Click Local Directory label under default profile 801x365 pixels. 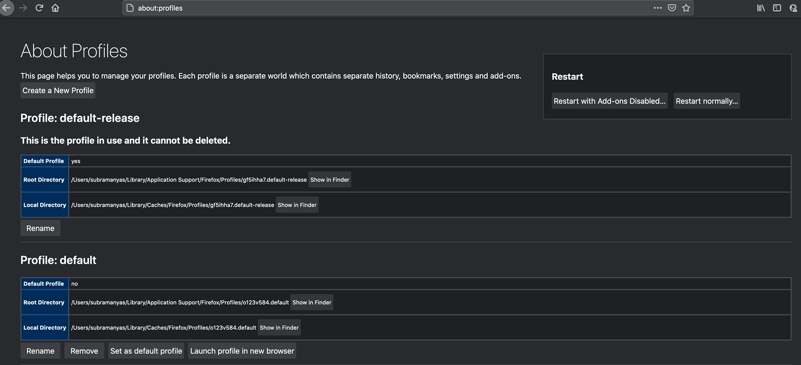click(44, 327)
